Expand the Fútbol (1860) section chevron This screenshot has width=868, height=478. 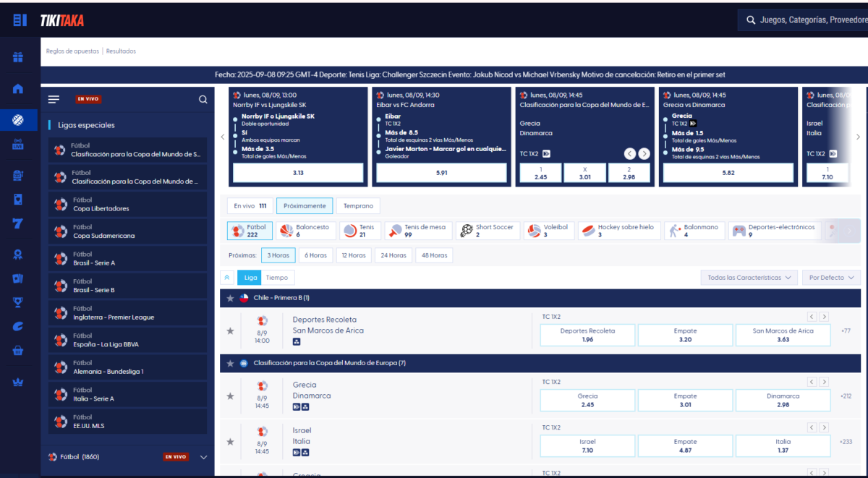(x=203, y=457)
